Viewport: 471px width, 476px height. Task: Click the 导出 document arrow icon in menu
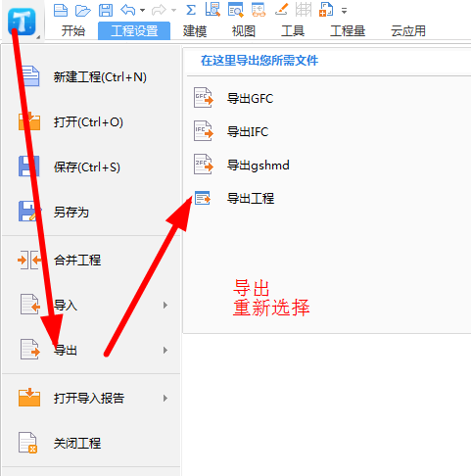coord(30,350)
